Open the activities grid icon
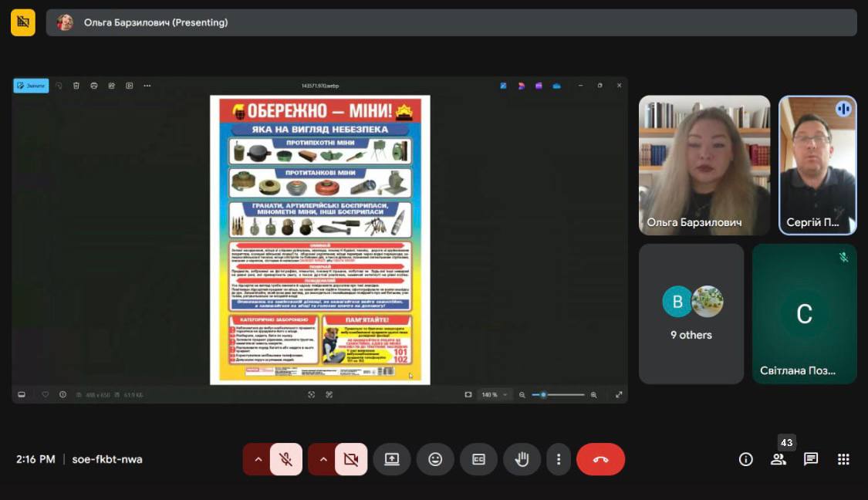This screenshot has height=500, width=868. 843,459
